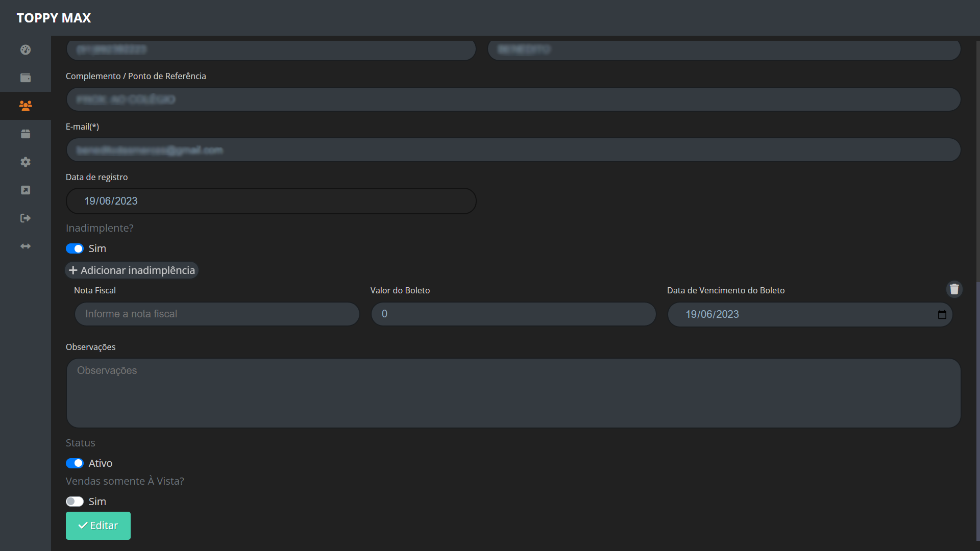Open the products box icon in sidebar
The image size is (980, 551).
(x=26, y=134)
